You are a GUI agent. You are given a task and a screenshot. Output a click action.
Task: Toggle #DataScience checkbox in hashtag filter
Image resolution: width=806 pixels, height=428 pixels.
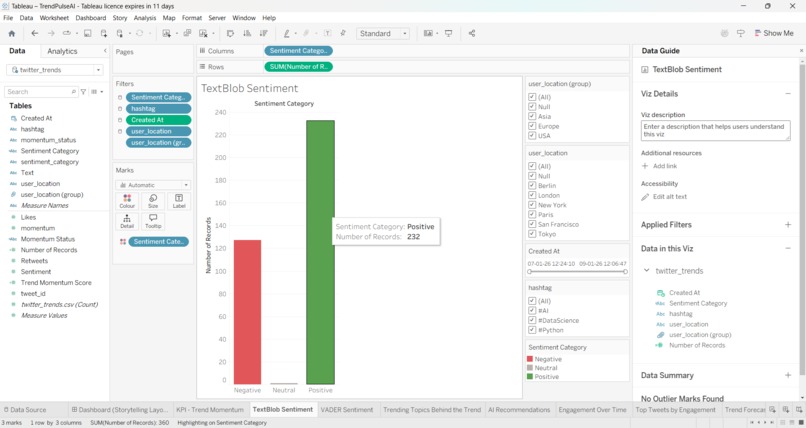point(532,320)
